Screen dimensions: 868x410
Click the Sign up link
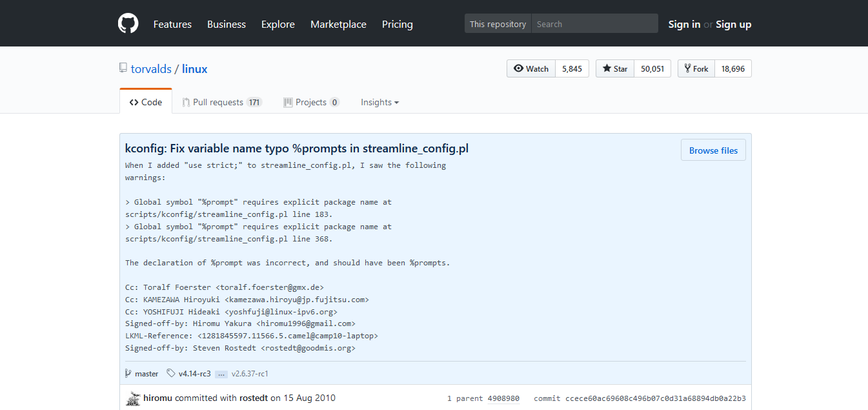[734, 24]
